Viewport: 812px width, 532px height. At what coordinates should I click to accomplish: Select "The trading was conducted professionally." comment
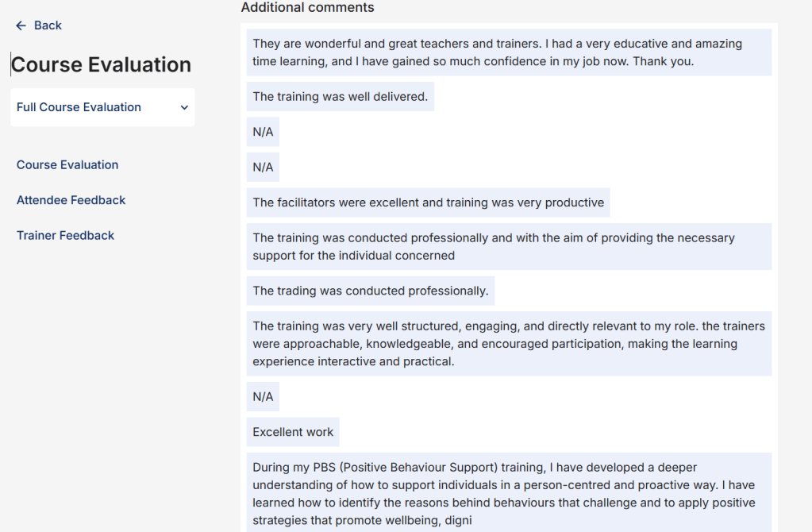tap(370, 291)
